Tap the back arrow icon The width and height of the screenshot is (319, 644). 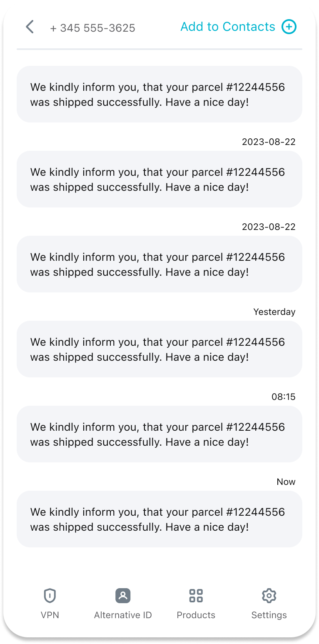(30, 27)
